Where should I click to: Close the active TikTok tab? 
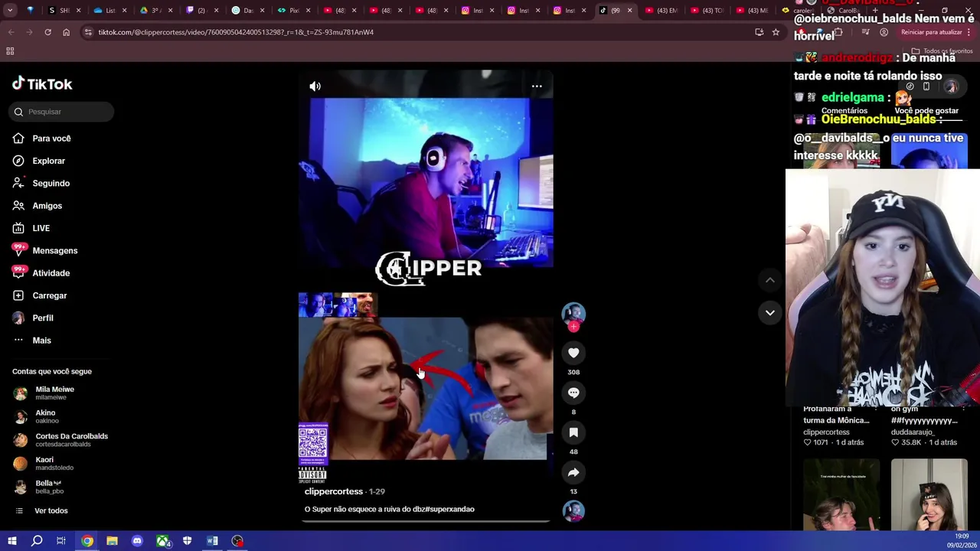coord(629,11)
